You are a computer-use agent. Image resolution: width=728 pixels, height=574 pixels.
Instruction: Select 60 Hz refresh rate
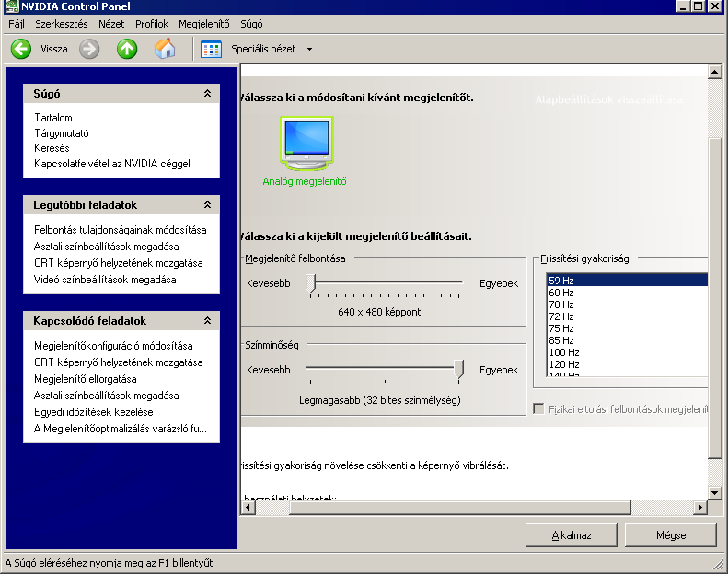click(627, 293)
